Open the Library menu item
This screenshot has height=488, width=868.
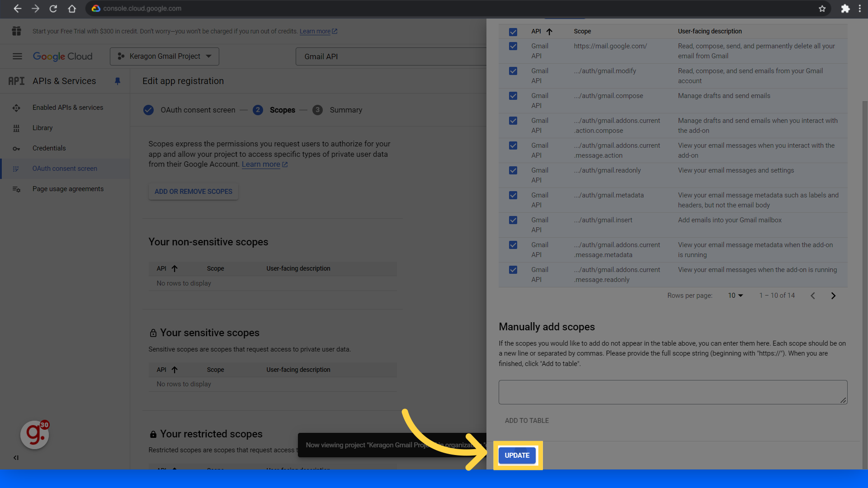click(x=42, y=128)
